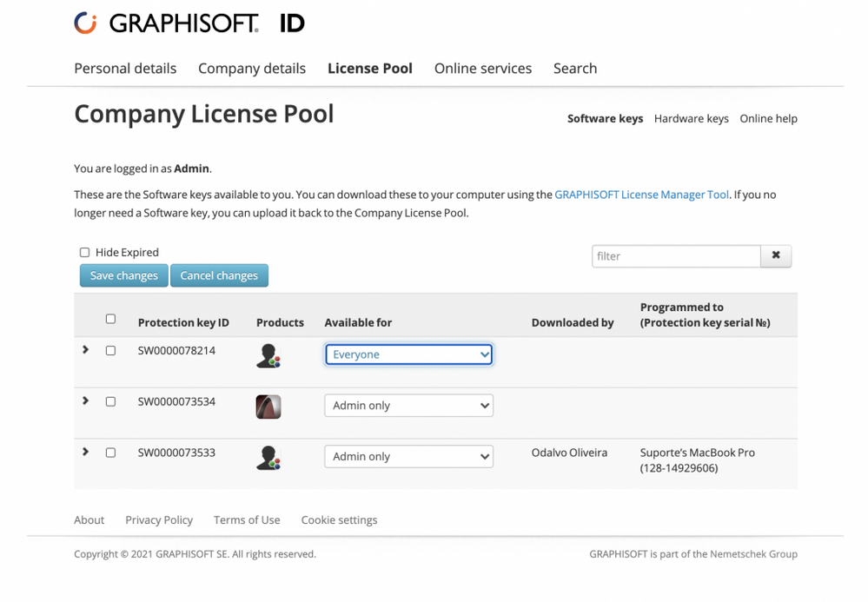Click key ID text SW0000078214
Viewport: 868px width, 602px height.
point(176,351)
